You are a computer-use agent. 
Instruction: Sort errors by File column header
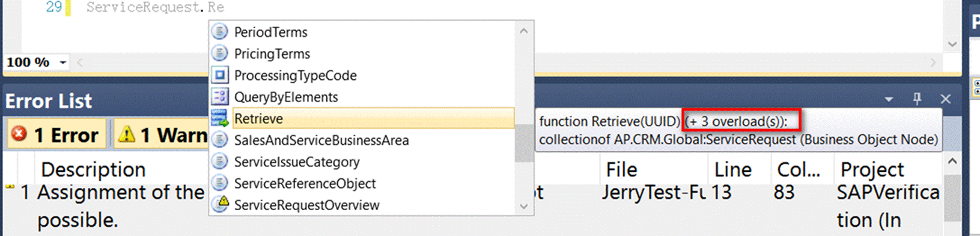621,170
